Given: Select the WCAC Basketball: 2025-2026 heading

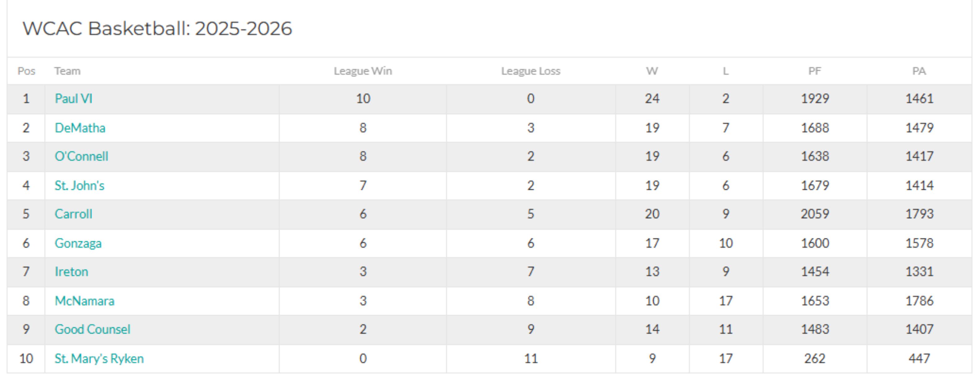Looking at the screenshot, I should pyautogui.click(x=157, y=29).
